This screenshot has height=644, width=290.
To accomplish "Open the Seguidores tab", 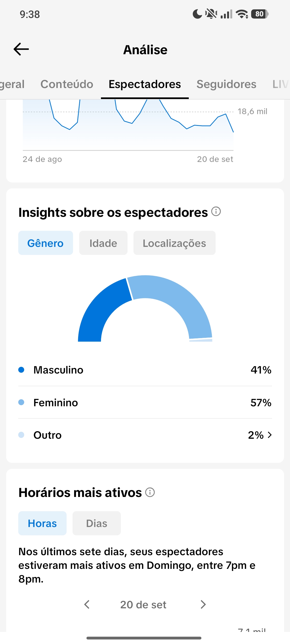I will tap(226, 84).
